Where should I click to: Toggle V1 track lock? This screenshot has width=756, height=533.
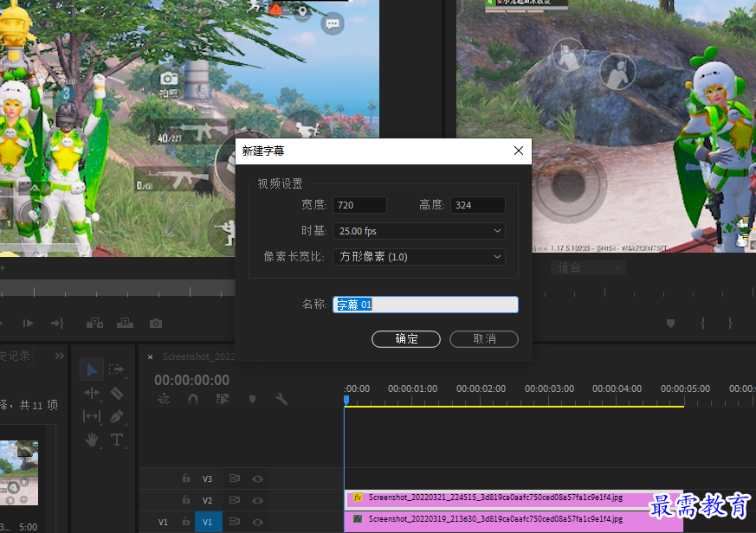click(186, 522)
